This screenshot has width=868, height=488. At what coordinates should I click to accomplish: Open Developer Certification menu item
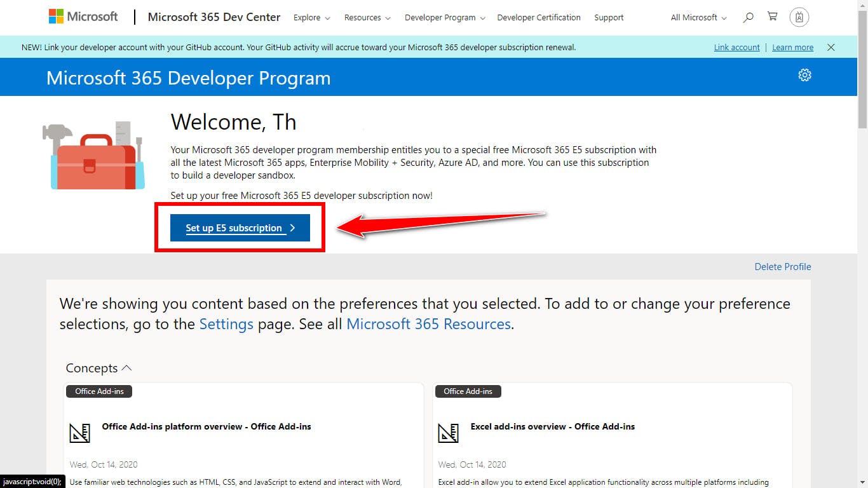pos(539,18)
